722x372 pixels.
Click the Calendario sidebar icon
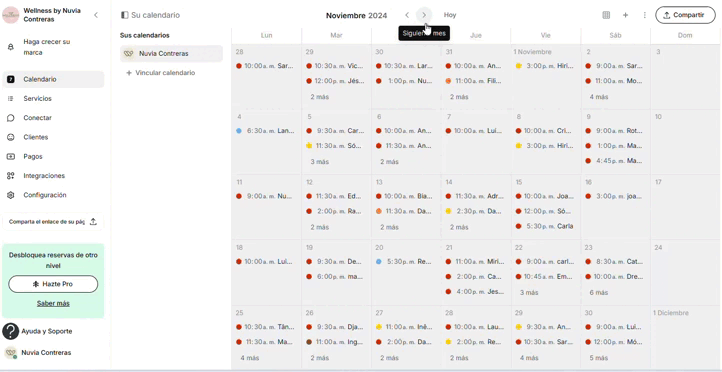(x=11, y=79)
